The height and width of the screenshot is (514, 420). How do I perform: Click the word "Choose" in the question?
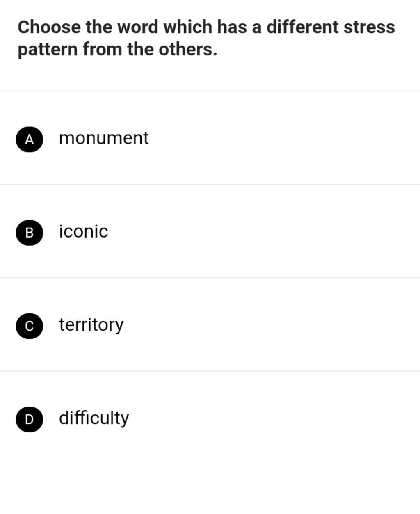50,27
